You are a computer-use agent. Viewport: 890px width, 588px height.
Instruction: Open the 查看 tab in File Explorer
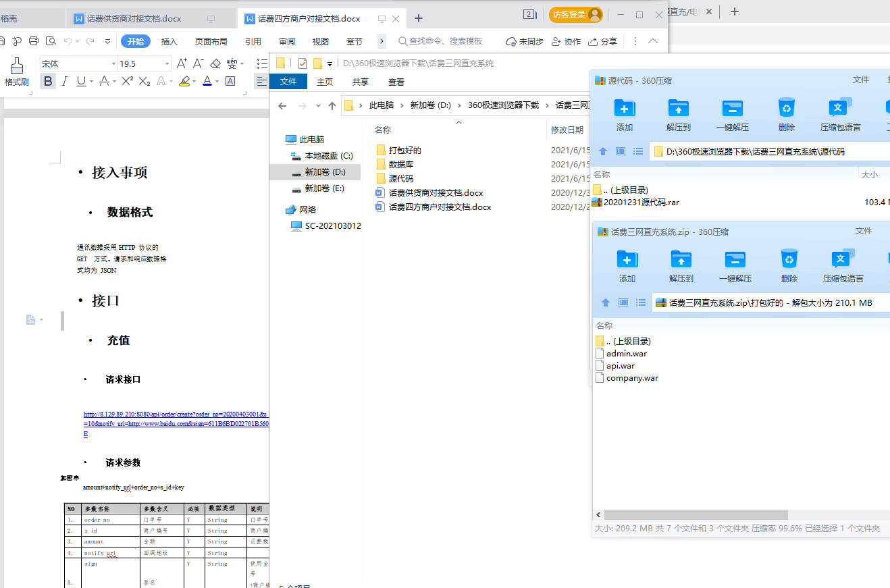(x=396, y=82)
